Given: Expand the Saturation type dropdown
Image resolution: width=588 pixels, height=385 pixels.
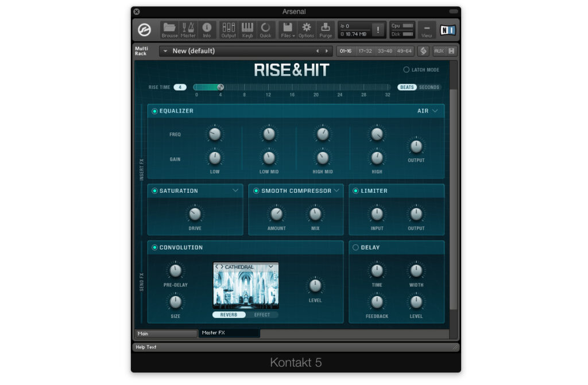Looking at the screenshot, I should [235, 190].
